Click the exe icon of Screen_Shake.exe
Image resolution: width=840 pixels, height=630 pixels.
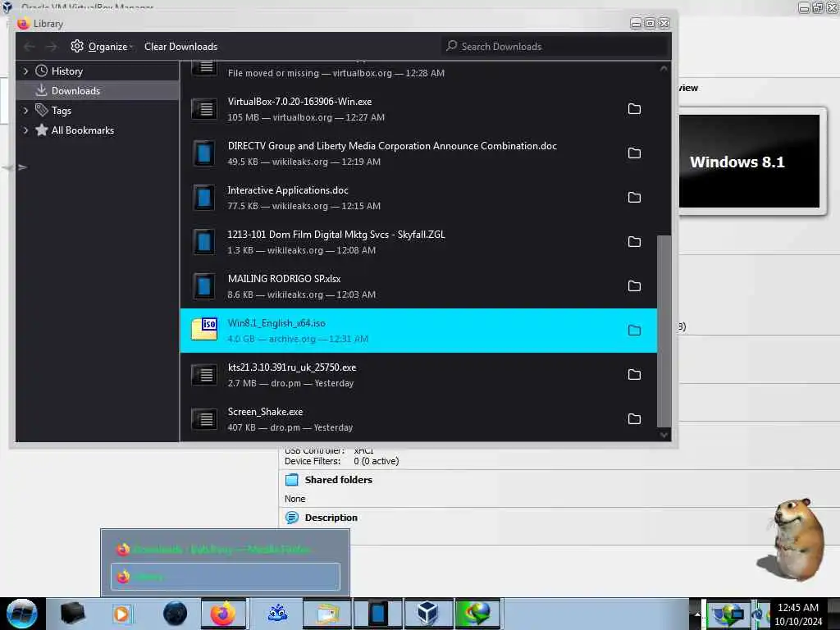pyautogui.click(x=204, y=419)
